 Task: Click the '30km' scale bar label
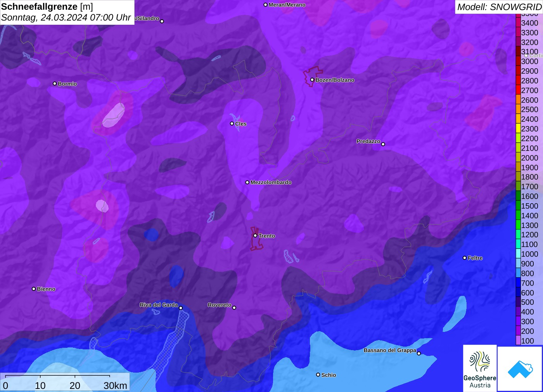click(115, 385)
